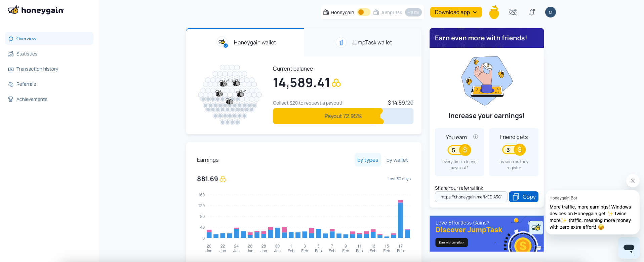Click the Honeygain logo
This screenshot has height=262, width=644.
[36, 10]
